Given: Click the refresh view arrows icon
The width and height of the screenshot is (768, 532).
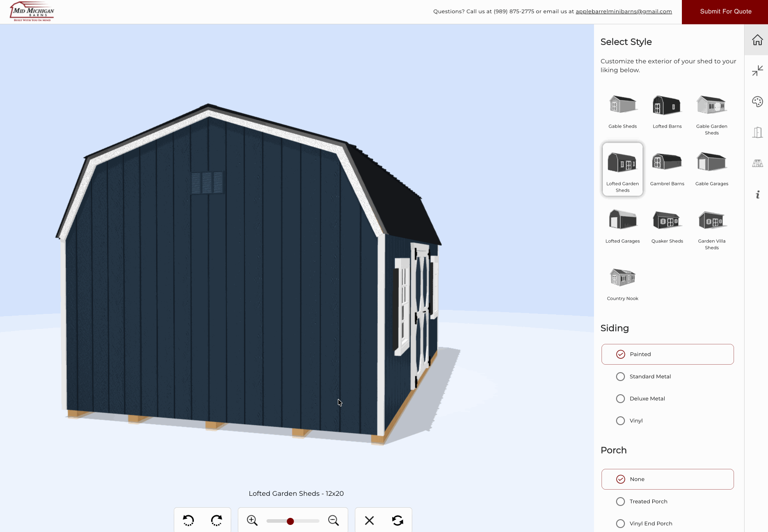Looking at the screenshot, I should point(397,521).
